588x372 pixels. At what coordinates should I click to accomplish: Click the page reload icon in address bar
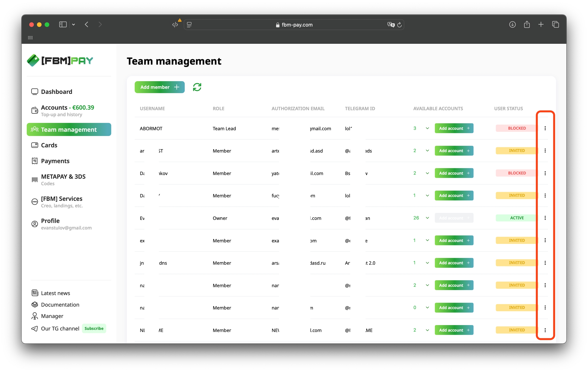pyautogui.click(x=399, y=25)
